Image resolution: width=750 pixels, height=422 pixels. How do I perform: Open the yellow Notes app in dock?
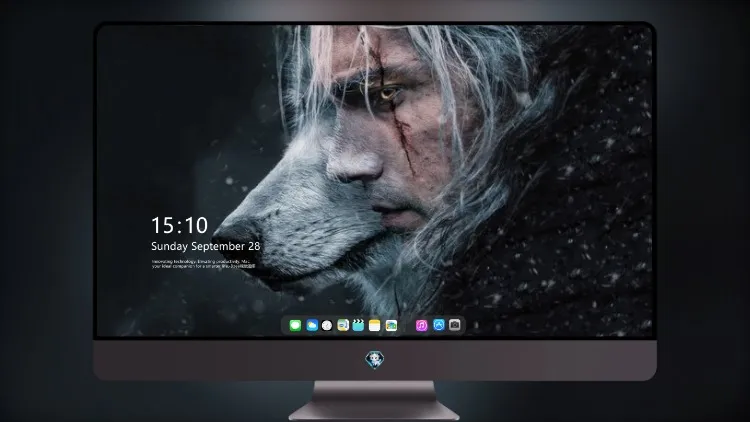click(x=375, y=325)
